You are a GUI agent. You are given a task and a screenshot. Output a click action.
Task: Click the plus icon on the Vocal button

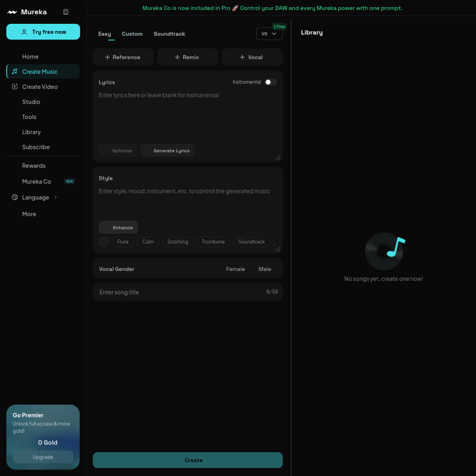(242, 57)
